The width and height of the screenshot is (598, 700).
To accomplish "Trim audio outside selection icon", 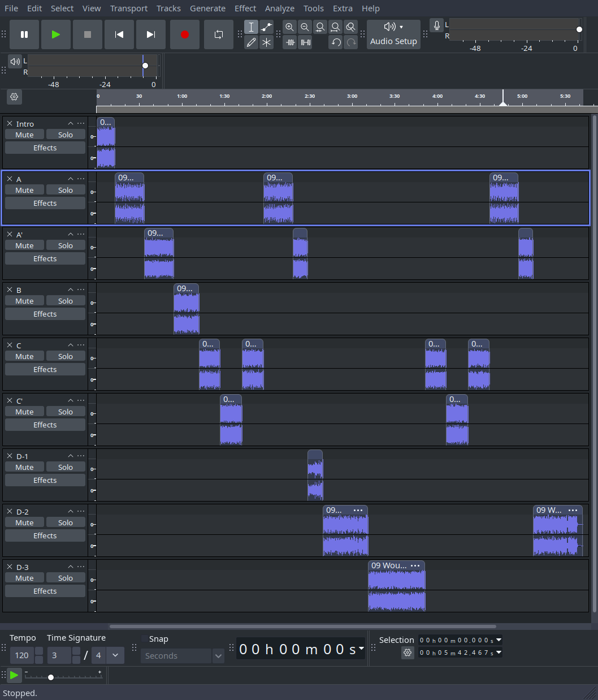I will pyautogui.click(x=290, y=42).
